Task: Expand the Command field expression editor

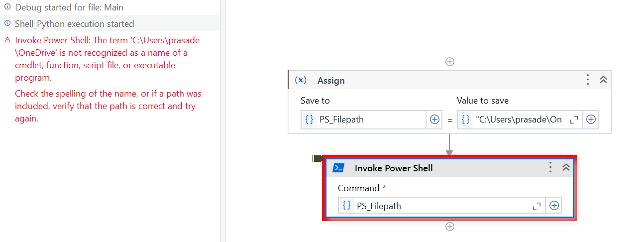Action: point(537,206)
